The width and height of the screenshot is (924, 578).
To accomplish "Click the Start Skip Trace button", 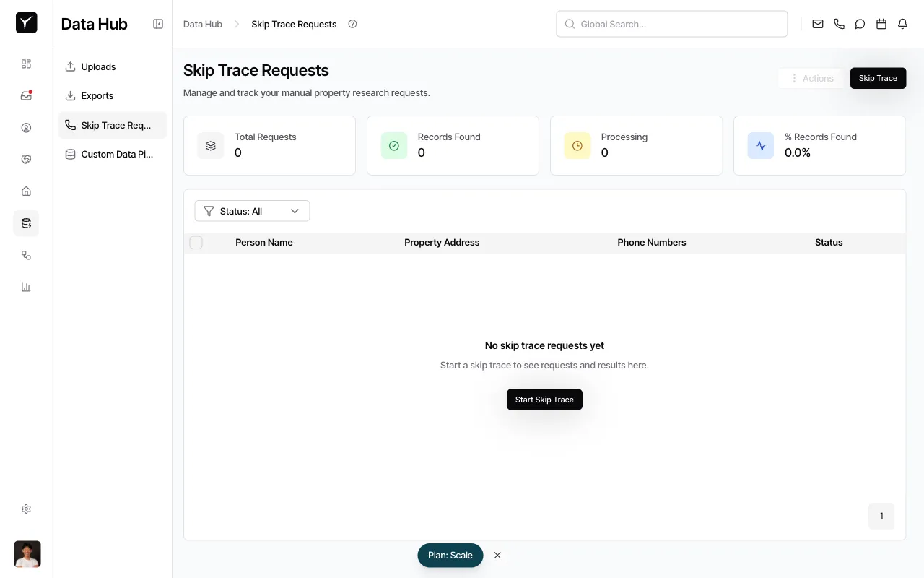I will click(x=544, y=400).
